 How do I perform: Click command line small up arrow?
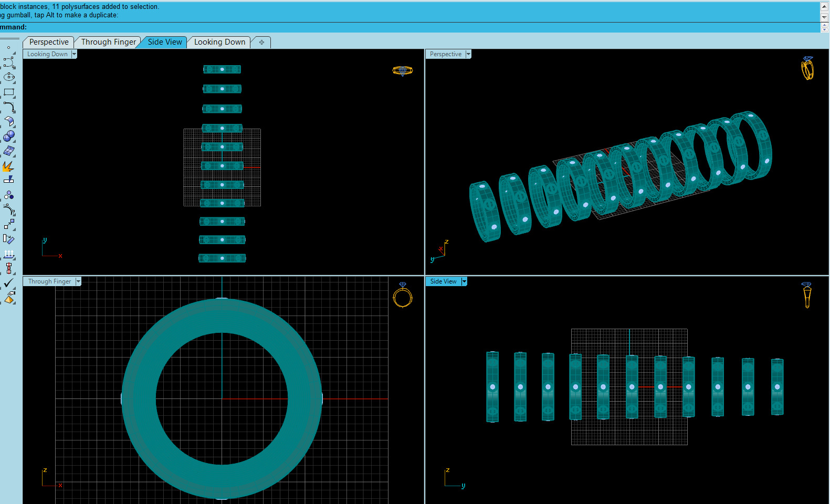pyautogui.click(x=824, y=25)
